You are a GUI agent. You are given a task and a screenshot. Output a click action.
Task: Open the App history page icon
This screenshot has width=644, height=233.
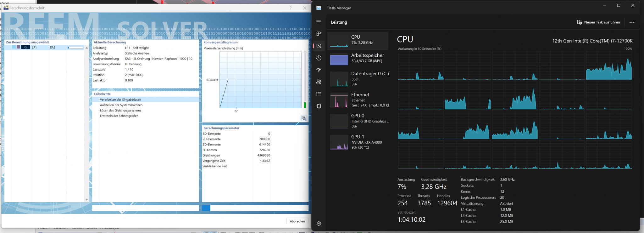click(x=319, y=58)
